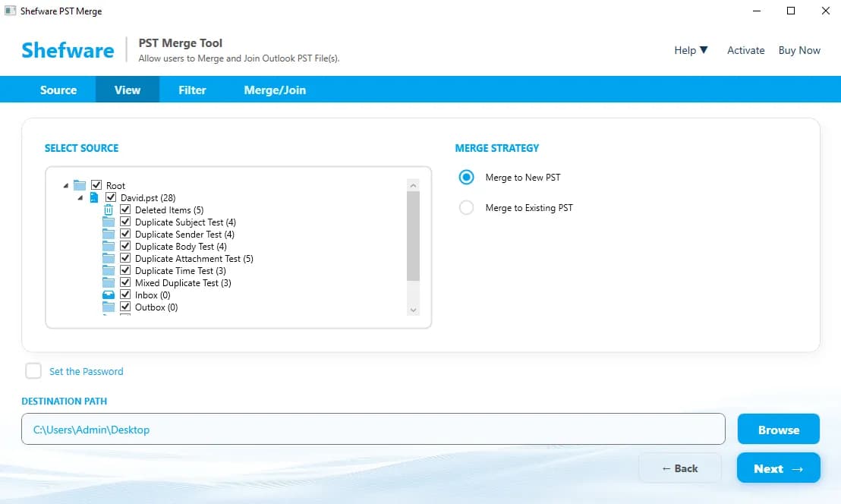Screen dimensions: 841x504
Task: Click the David.pst file icon
Action: pos(94,198)
